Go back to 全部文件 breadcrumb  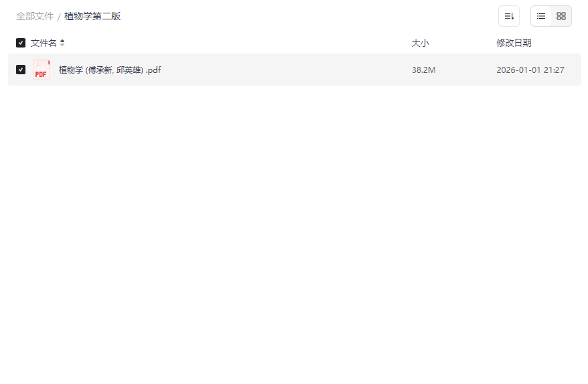(35, 16)
